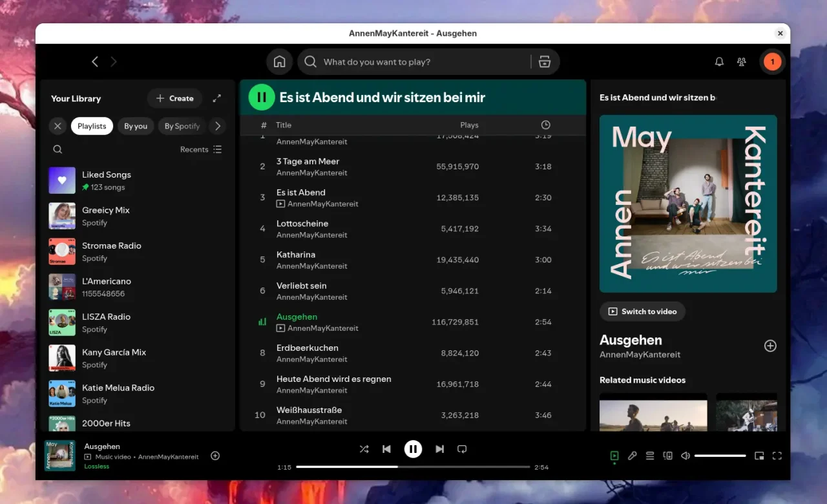The height and width of the screenshot is (504, 827).
Task: Open the lyrics view
Action: click(633, 456)
